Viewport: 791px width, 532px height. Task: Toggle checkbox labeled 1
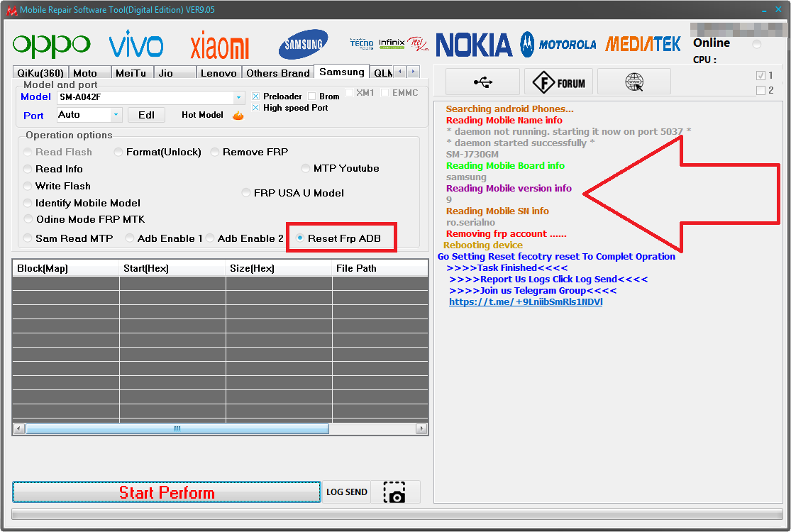[x=760, y=76]
